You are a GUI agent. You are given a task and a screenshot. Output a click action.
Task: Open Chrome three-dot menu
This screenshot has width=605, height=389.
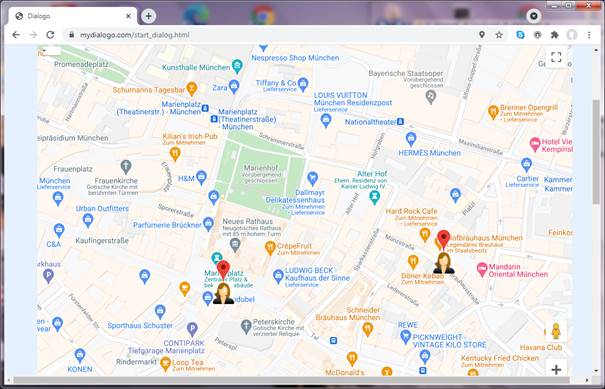(589, 35)
